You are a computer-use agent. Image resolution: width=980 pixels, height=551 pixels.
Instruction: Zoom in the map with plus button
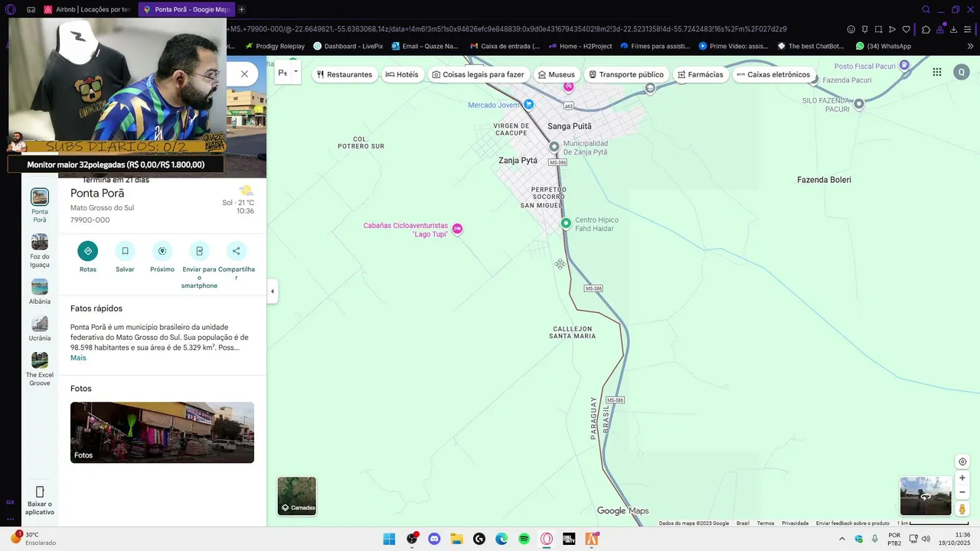[962, 478]
